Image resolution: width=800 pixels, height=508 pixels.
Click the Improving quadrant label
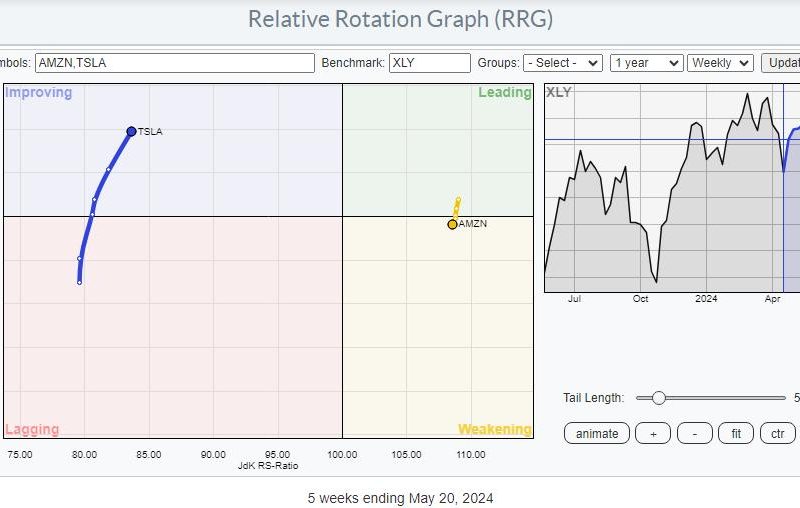39,92
